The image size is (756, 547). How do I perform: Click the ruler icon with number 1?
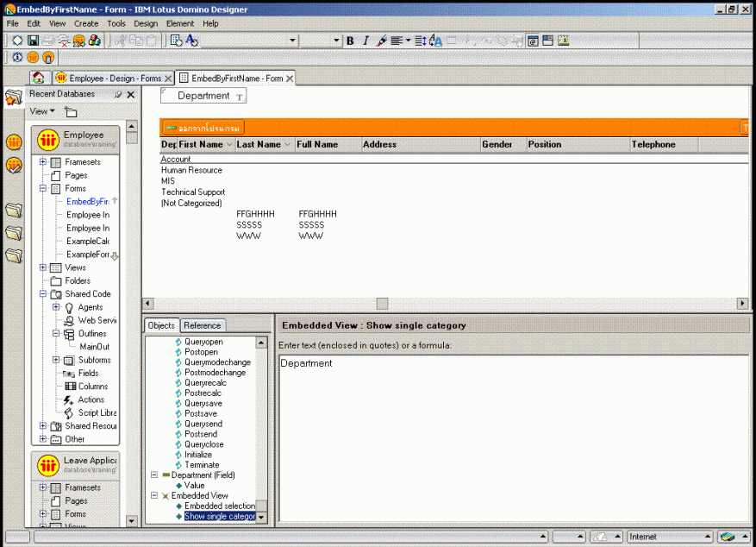(x=563, y=41)
